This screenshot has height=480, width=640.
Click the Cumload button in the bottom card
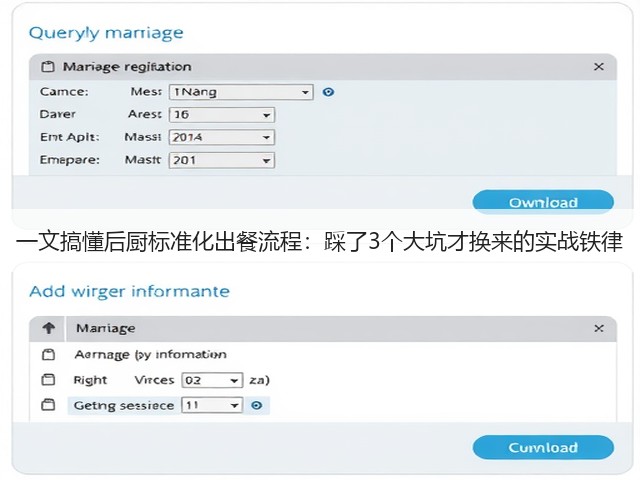tap(543, 447)
